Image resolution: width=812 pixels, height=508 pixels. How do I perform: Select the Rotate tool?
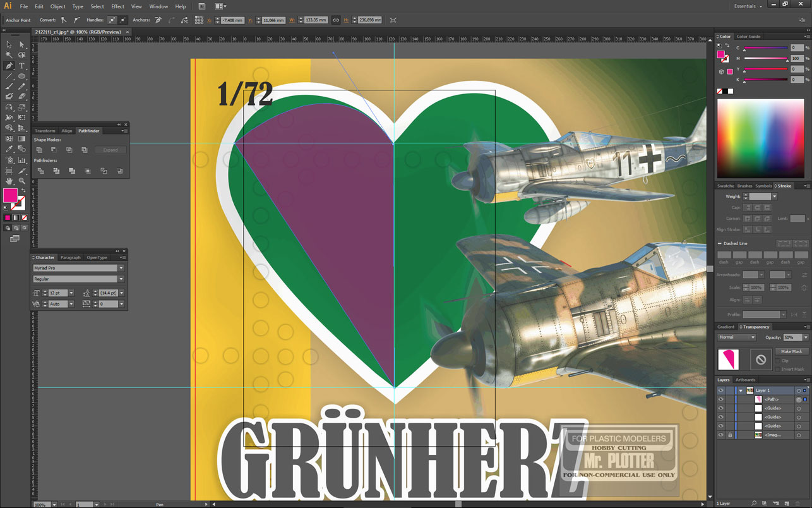(9, 107)
